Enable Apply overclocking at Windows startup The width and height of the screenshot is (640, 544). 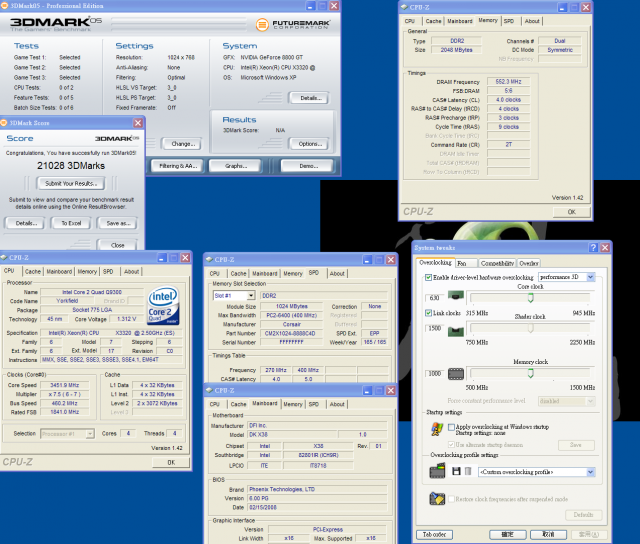coord(451,427)
